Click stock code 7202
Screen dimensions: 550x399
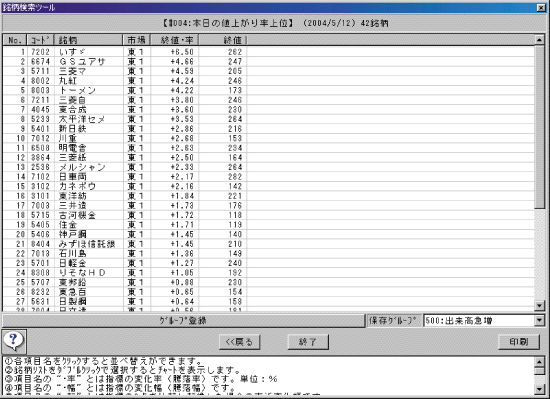[x=40, y=52]
